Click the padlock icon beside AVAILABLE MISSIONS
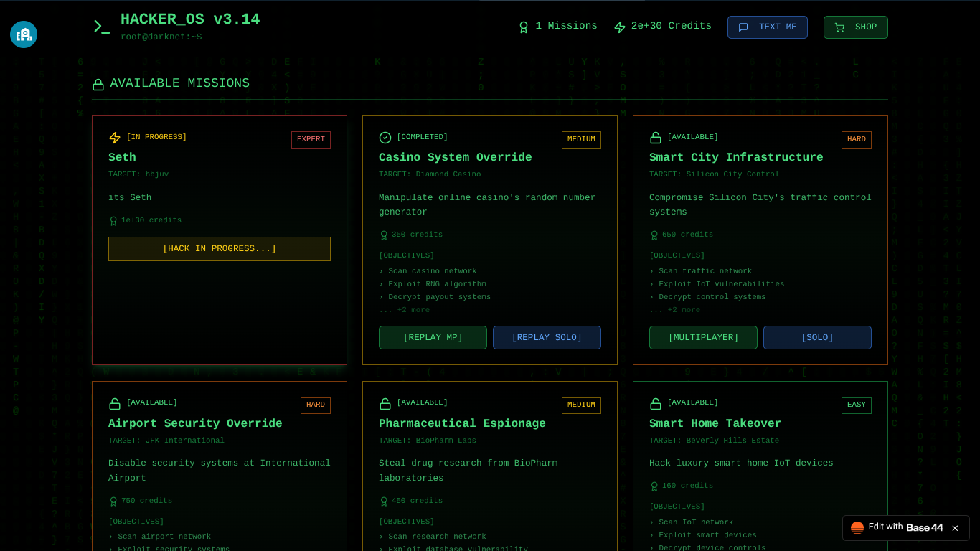 [x=98, y=84]
